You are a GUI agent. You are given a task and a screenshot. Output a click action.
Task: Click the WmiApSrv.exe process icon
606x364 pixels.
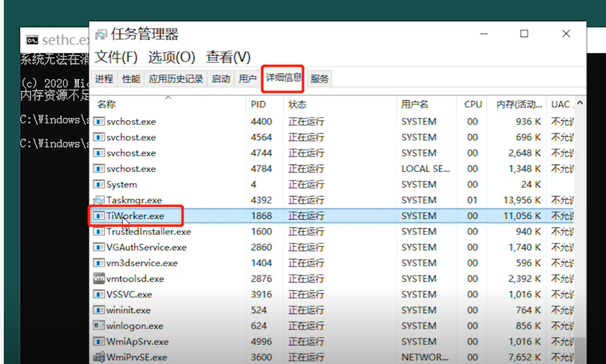(x=99, y=341)
